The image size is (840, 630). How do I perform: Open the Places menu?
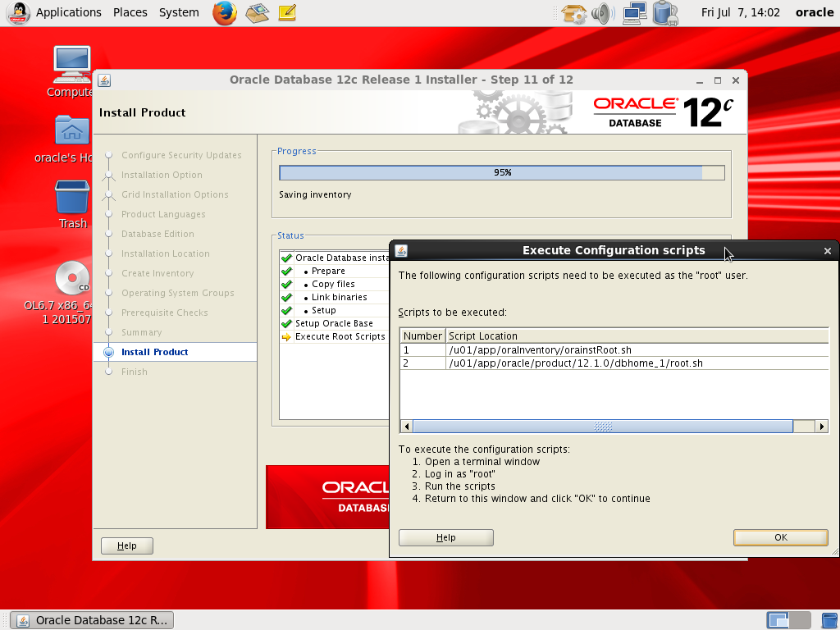130,12
